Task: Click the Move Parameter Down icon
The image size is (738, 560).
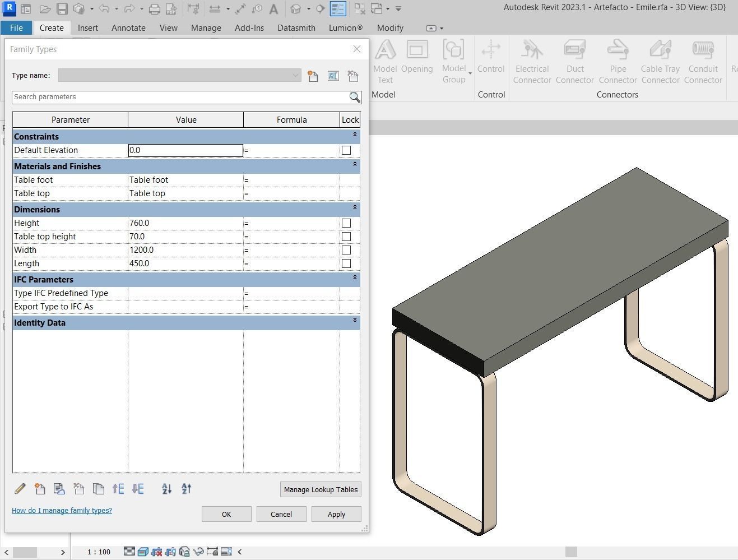Action: click(x=138, y=489)
